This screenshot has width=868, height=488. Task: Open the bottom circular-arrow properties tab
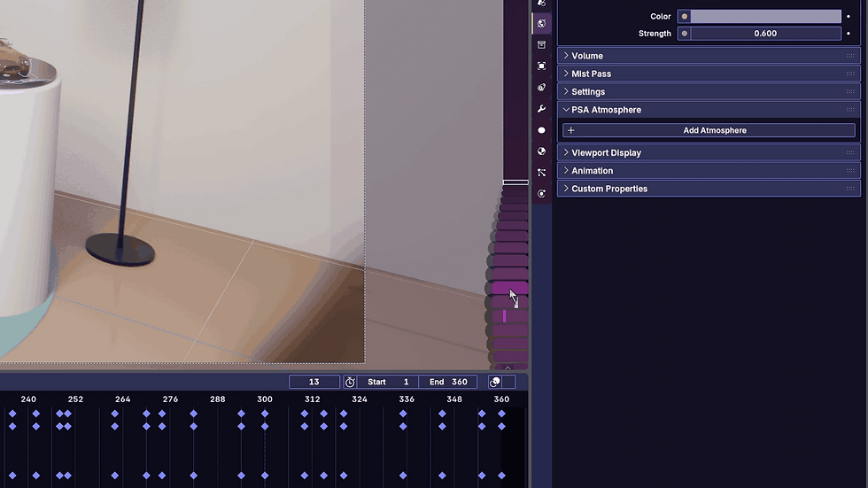[x=541, y=194]
